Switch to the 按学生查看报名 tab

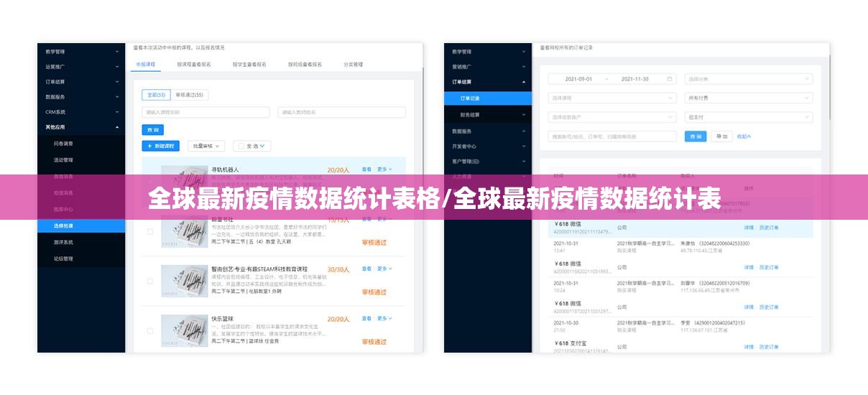pyautogui.click(x=249, y=64)
